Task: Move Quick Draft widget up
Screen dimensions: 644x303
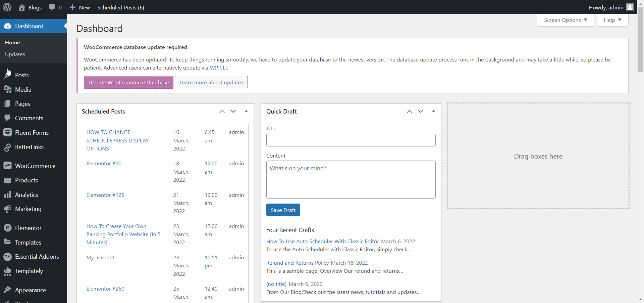Action: coord(409,111)
